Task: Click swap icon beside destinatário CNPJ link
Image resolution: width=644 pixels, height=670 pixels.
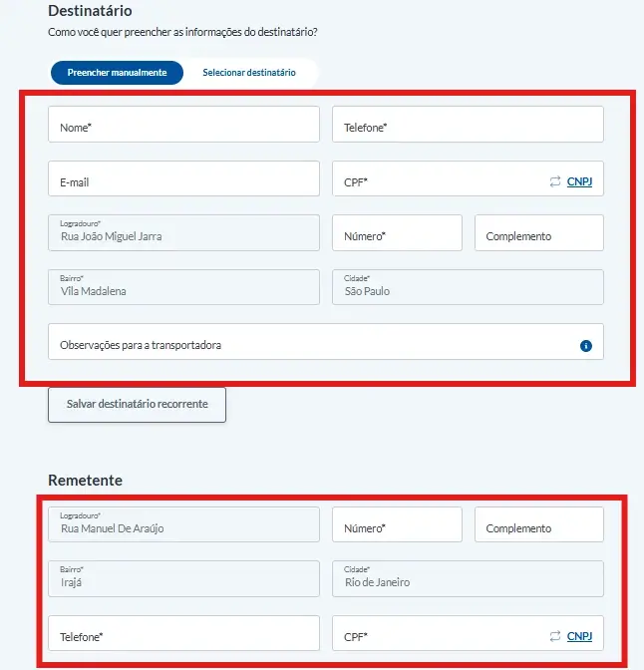Action: [x=554, y=182]
